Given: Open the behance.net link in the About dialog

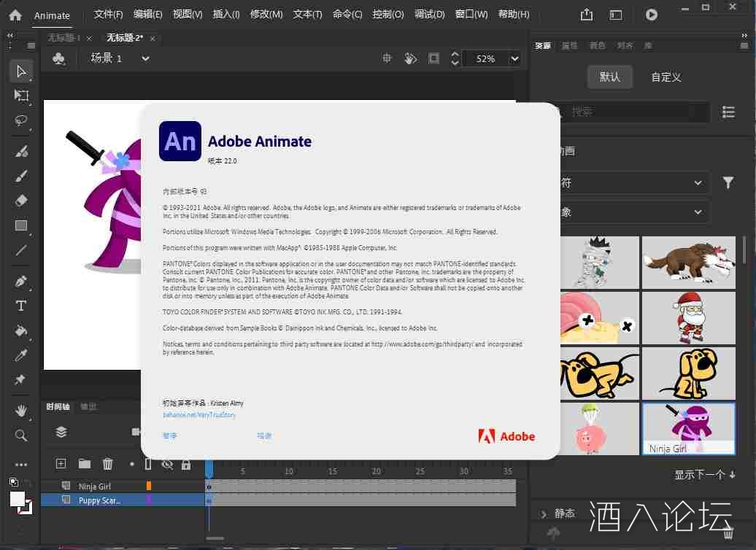Looking at the screenshot, I should click(x=199, y=415).
